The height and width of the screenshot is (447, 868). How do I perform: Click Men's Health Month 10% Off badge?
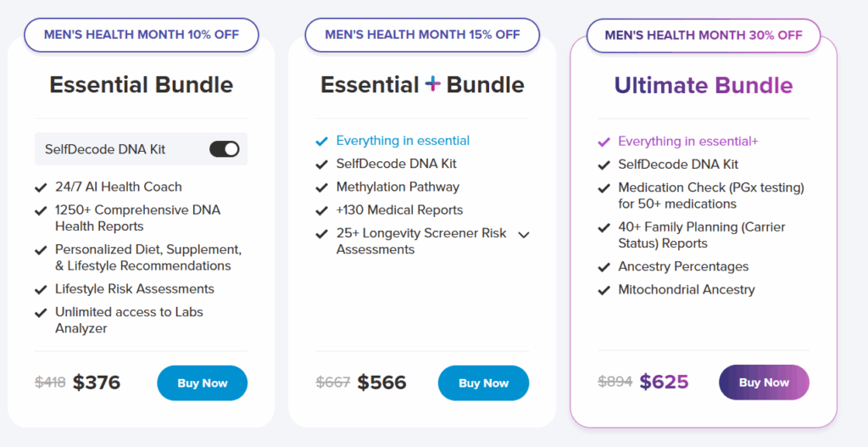pos(142,35)
